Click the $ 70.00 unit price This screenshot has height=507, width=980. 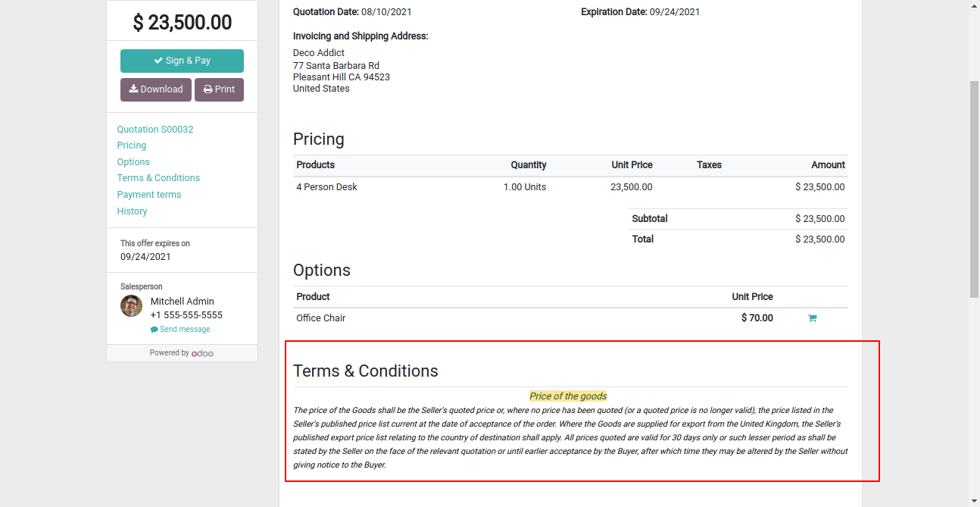(757, 318)
